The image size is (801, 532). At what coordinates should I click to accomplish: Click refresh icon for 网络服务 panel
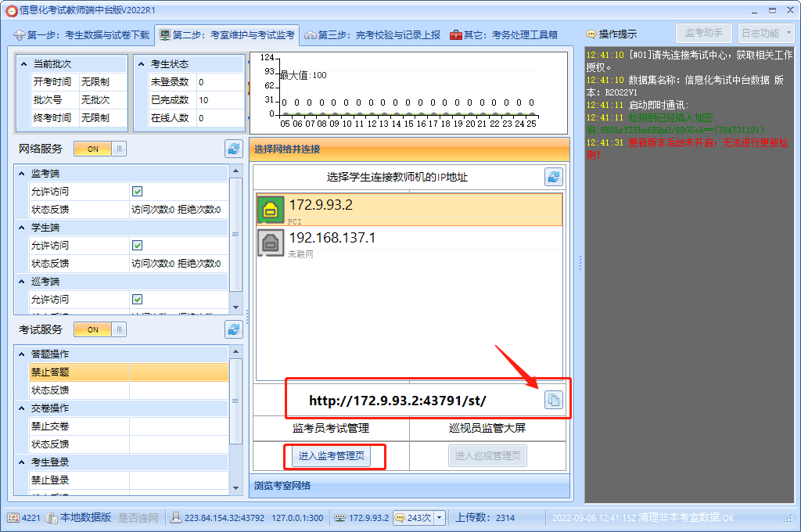pyautogui.click(x=233, y=149)
